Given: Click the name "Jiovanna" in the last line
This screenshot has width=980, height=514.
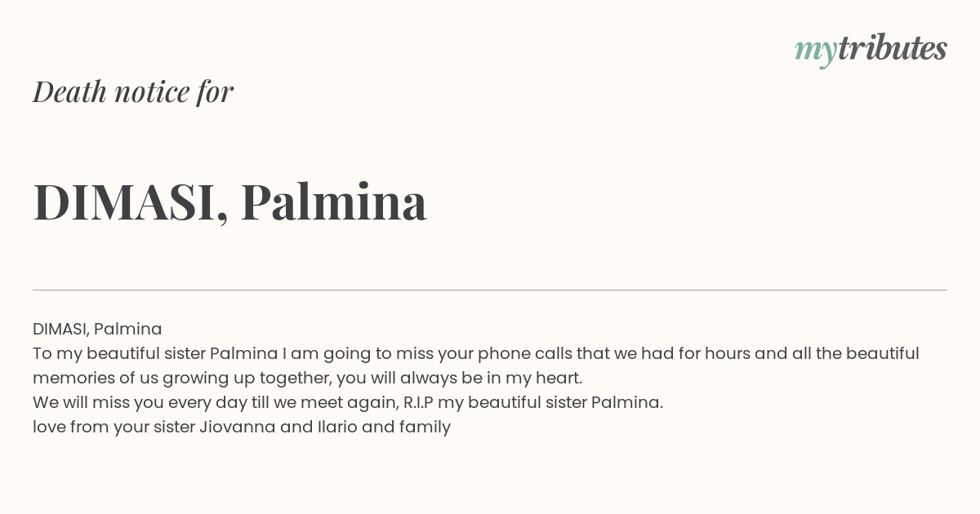Looking at the screenshot, I should (x=238, y=427).
